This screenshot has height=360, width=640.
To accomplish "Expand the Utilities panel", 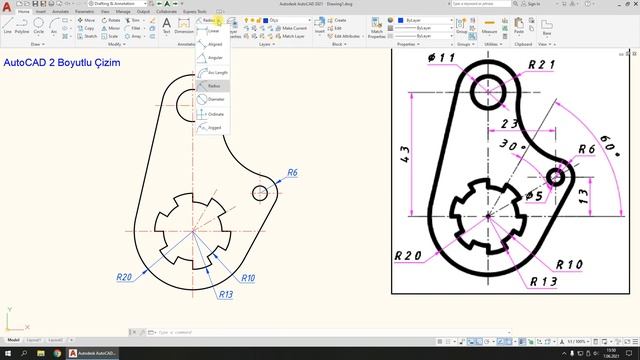I will tap(493, 44).
